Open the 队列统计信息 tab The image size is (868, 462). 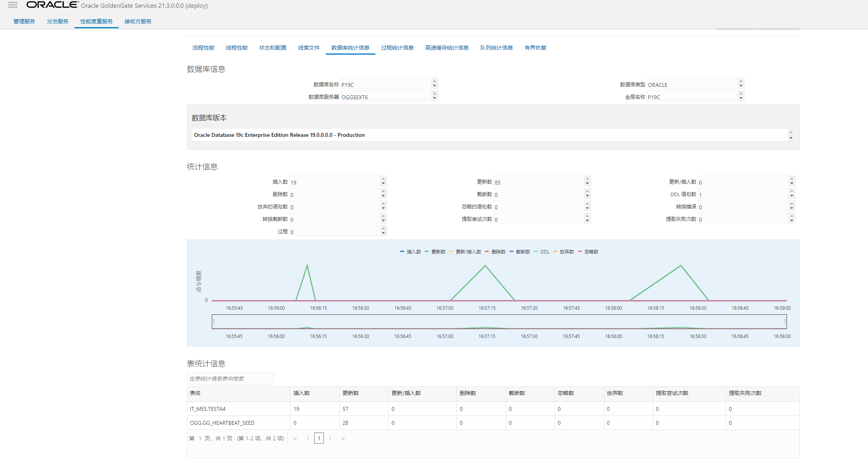point(496,48)
